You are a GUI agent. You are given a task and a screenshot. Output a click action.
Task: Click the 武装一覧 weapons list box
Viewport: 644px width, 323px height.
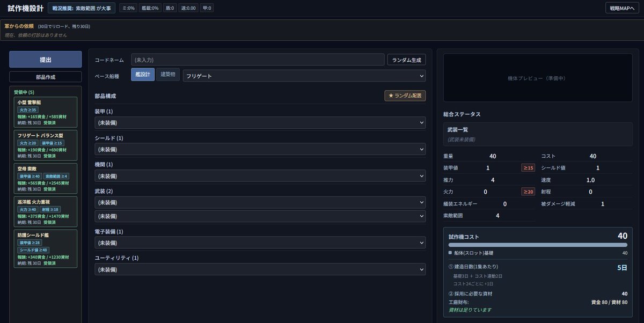(x=538, y=134)
